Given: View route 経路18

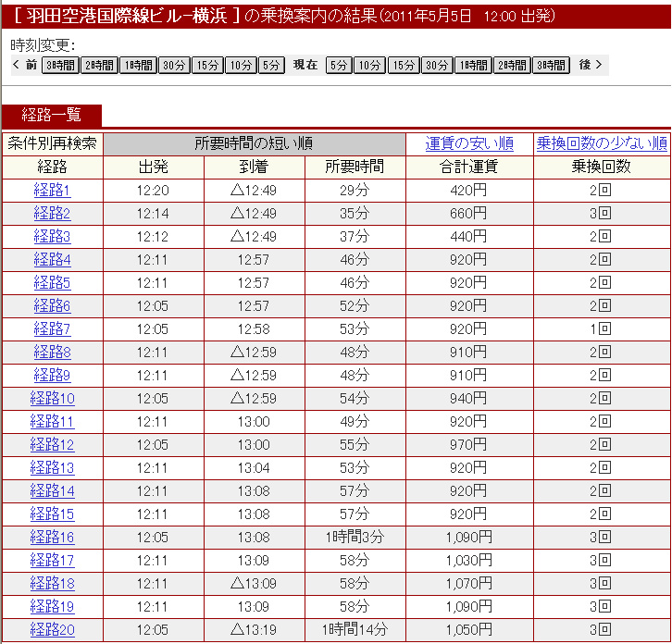Looking at the screenshot, I should click(x=53, y=584).
